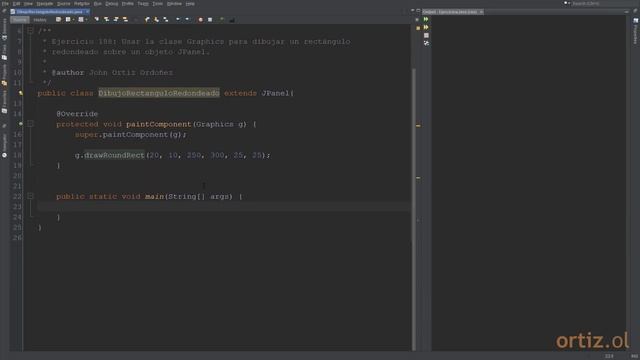
Task: Open the Refactor menu
Action: point(82,4)
